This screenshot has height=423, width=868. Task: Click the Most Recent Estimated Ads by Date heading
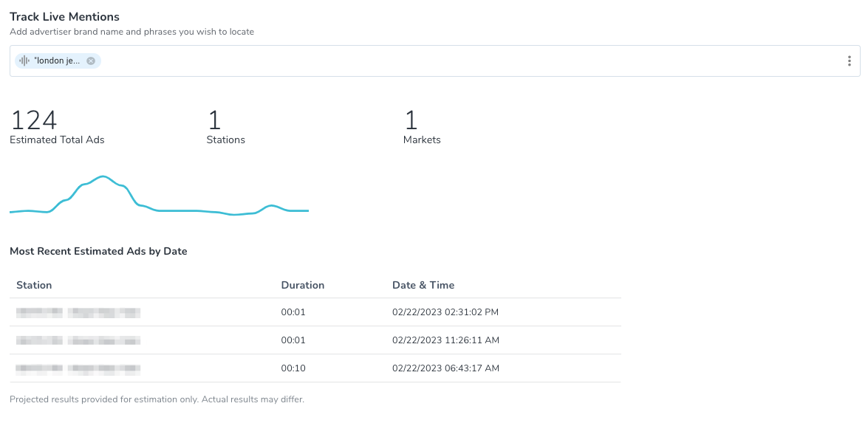98,251
